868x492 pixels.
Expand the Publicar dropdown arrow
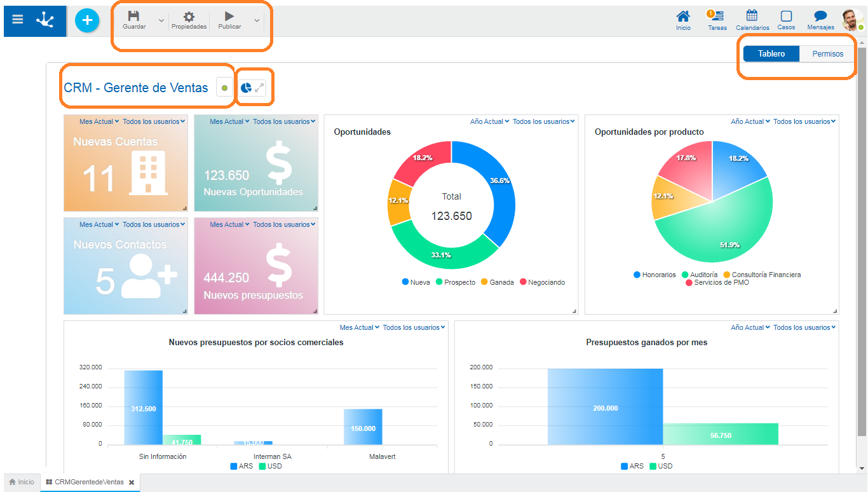click(x=257, y=20)
